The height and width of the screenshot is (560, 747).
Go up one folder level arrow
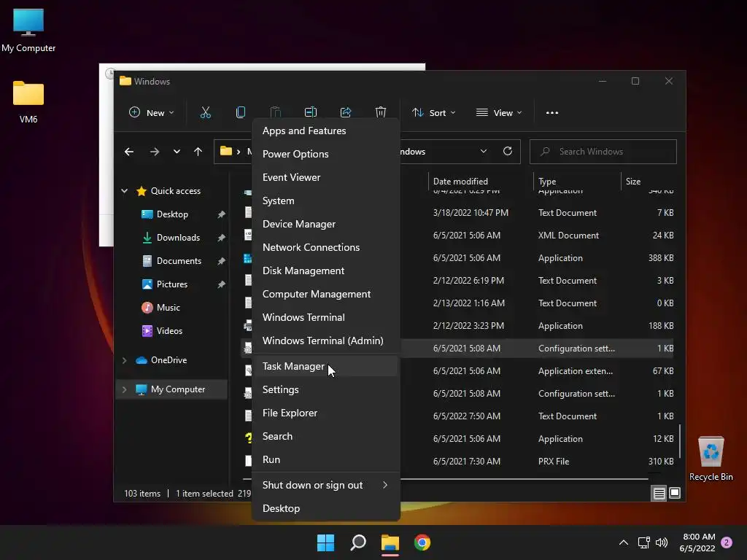[x=198, y=152]
